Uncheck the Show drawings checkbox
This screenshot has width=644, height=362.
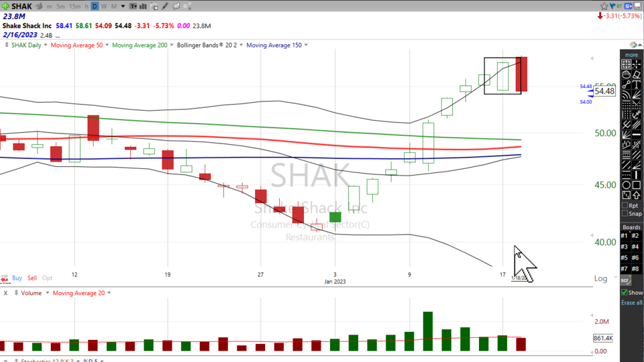[x=625, y=292]
